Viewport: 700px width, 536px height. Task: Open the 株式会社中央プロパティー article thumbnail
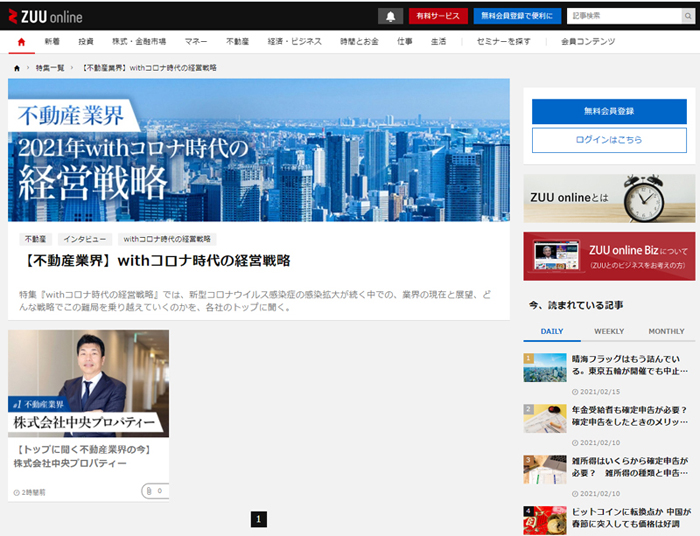(x=88, y=383)
